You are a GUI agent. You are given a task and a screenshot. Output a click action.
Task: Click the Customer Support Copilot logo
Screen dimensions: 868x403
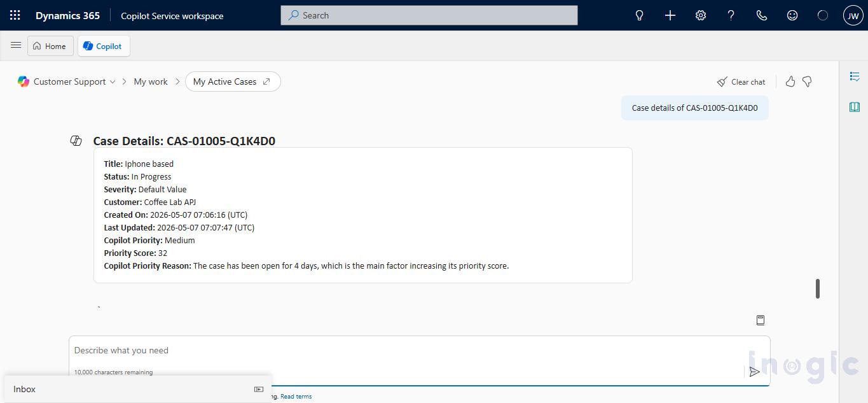click(x=24, y=81)
